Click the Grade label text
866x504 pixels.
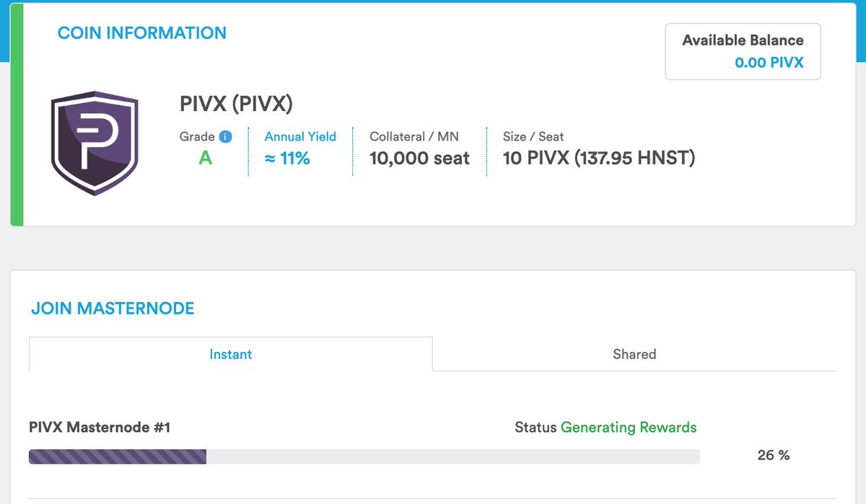[197, 136]
